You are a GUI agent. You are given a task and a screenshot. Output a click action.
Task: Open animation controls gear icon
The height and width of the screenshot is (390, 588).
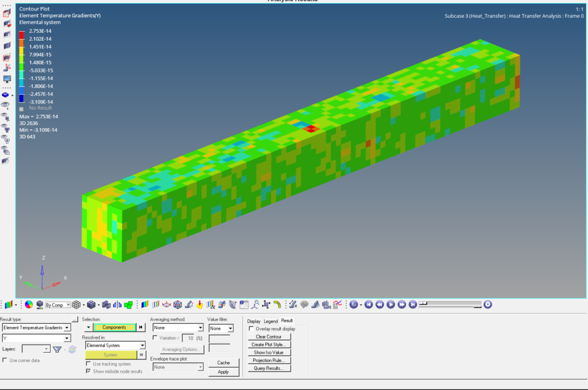coord(488,304)
